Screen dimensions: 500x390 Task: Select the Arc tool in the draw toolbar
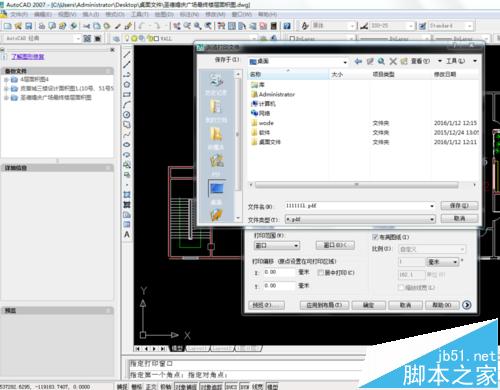pyautogui.click(x=127, y=105)
